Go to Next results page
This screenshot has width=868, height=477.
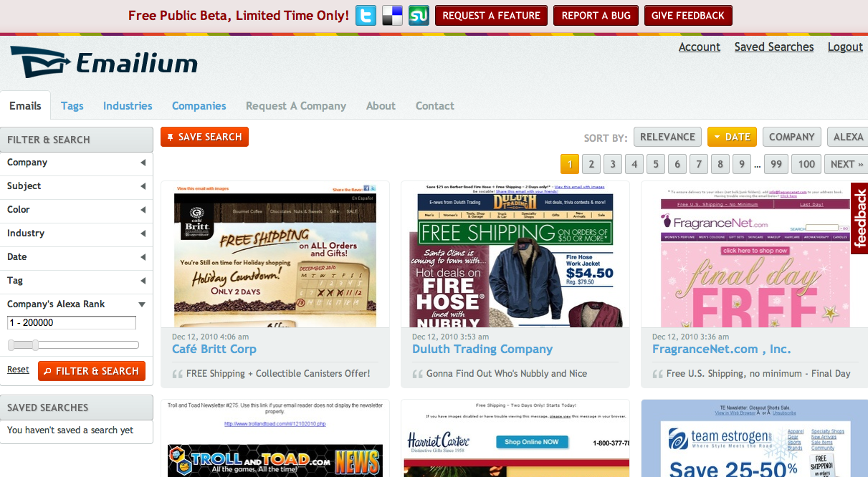(x=846, y=164)
